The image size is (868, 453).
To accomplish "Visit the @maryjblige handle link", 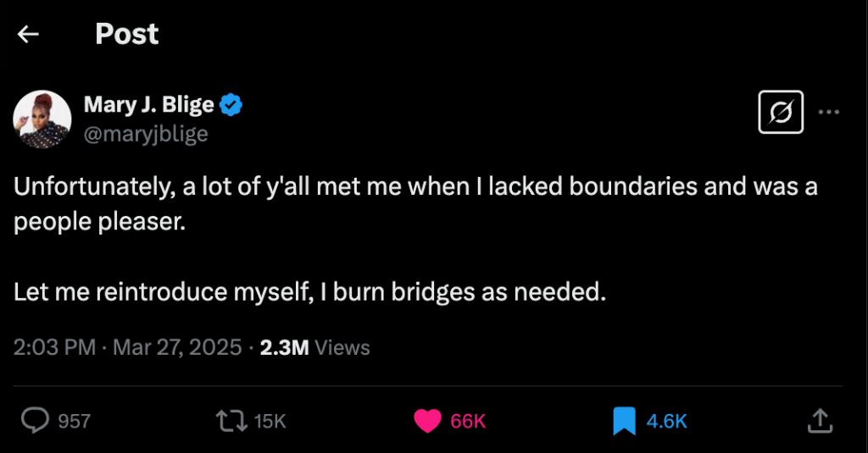I will [145, 134].
